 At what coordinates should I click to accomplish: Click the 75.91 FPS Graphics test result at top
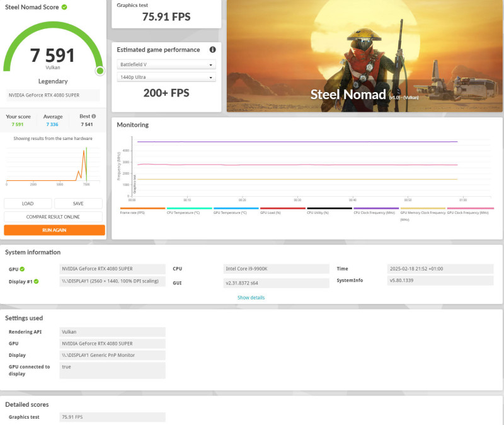point(166,17)
